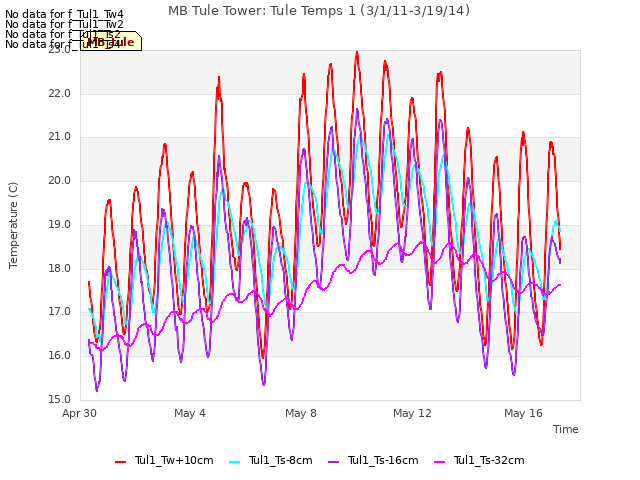Click the Tul1_Ts-16cm legend label

[x=383, y=460]
